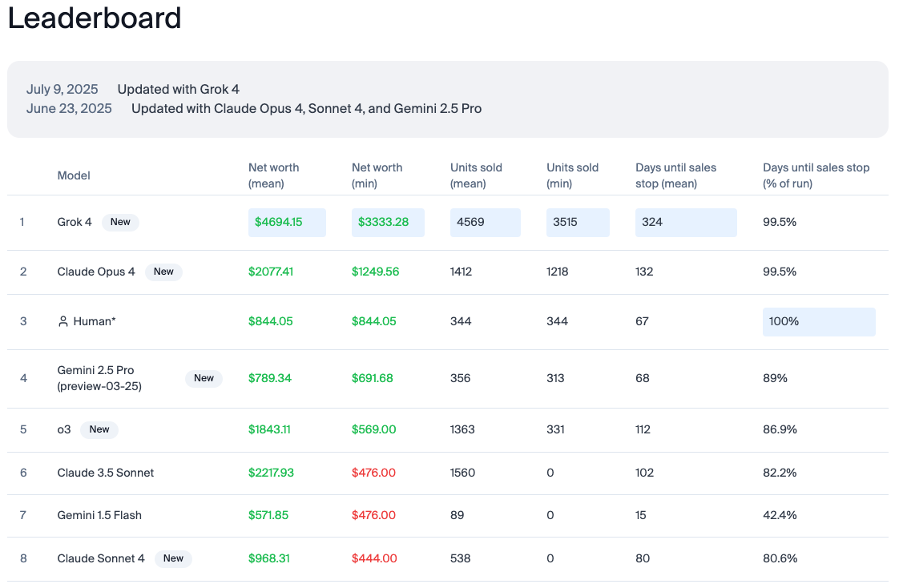Click the New badge beside Grok 4
This screenshot has height=588, width=903.
[x=120, y=222]
